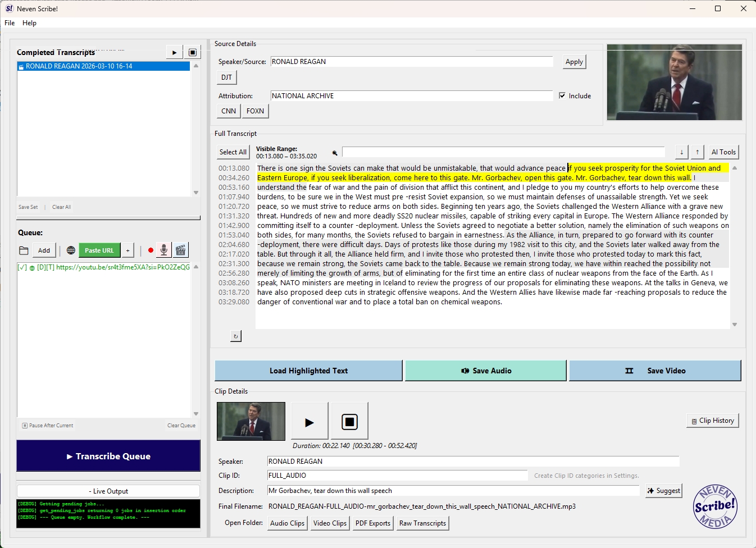The height and width of the screenshot is (548, 756).
Task: Open the File menu
Action: 10,23
